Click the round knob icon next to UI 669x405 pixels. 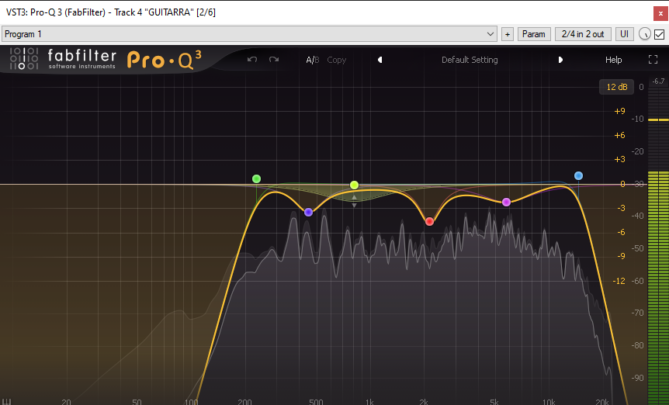[x=644, y=34]
